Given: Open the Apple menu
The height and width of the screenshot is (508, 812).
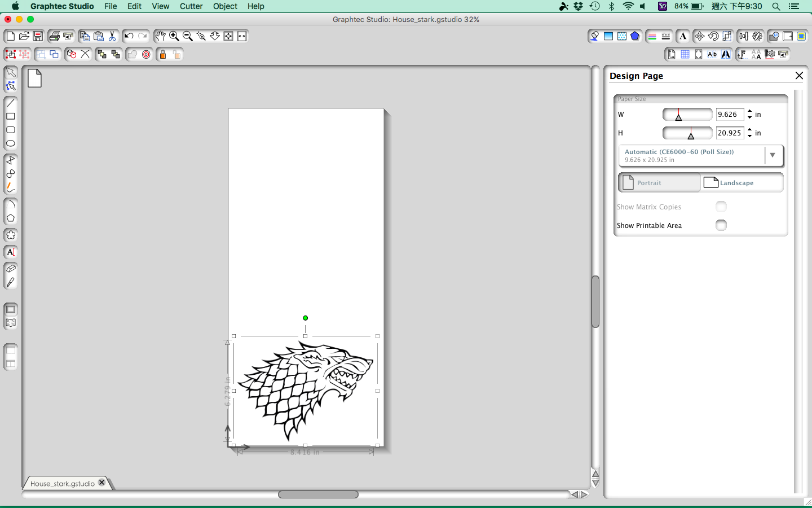Looking at the screenshot, I should (x=15, y=6).
